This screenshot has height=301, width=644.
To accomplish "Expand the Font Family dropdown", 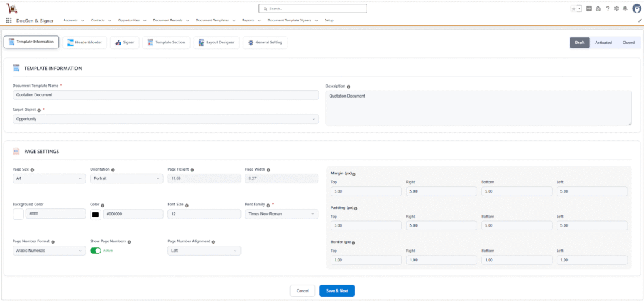I will click(281, 214).
